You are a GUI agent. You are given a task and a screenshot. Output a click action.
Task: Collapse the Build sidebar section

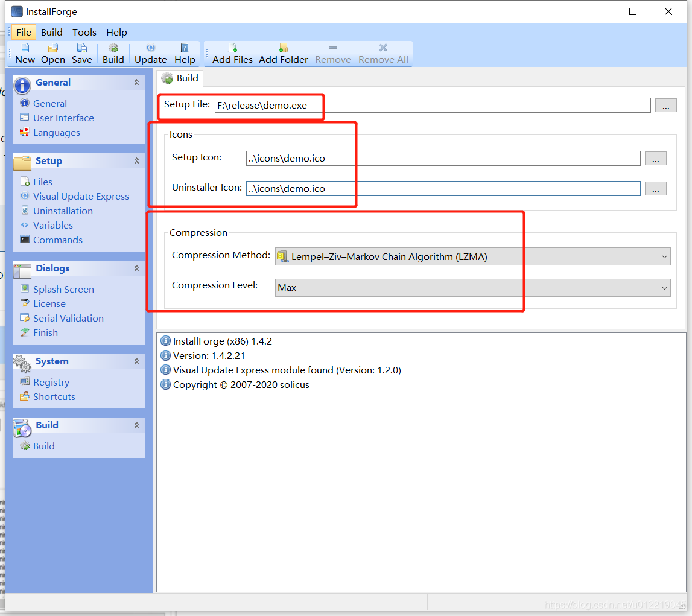tap(136, 425)
